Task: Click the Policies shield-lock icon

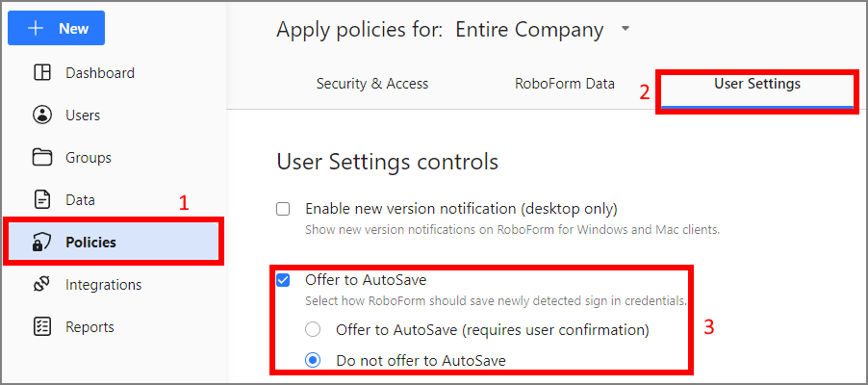Action: (41, 243)
